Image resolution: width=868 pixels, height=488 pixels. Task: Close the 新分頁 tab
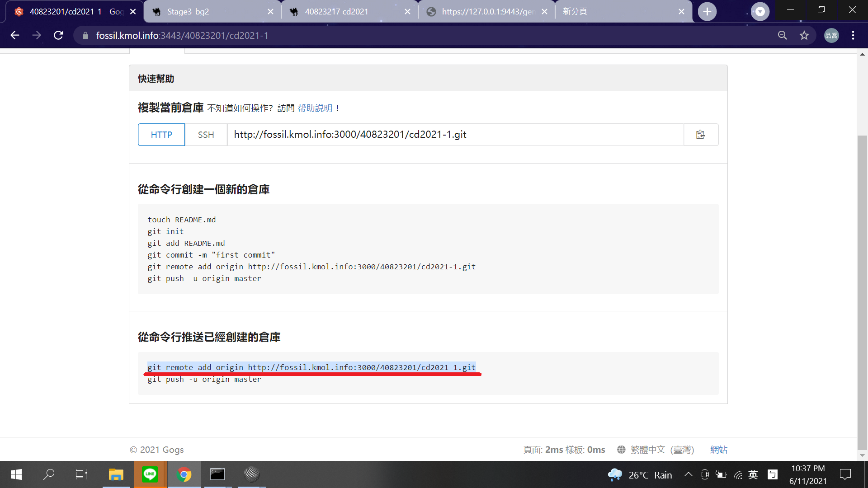pos(681,12)
